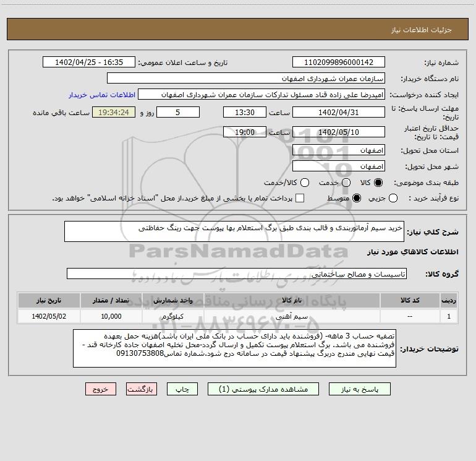
Task: Open the اطلاعات تماس خریدار link
Action: pyautogui.click(x=102, y=95)
